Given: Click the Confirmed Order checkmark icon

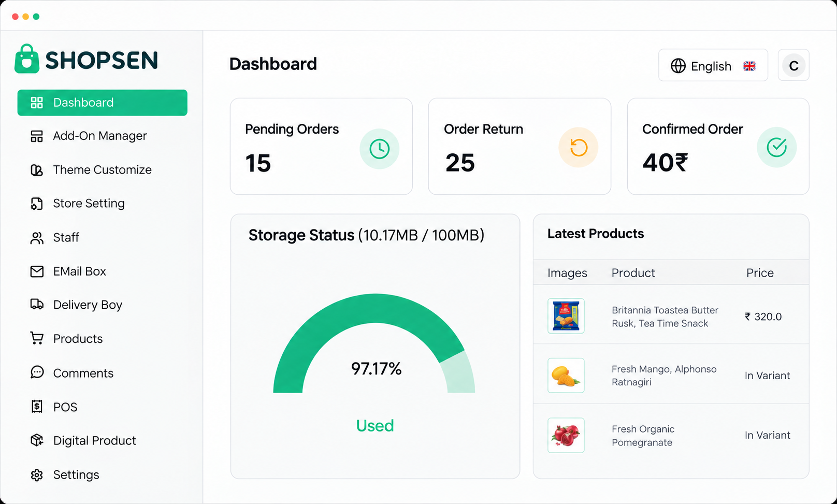Looking at the screenshot, I should pos(777,147).
